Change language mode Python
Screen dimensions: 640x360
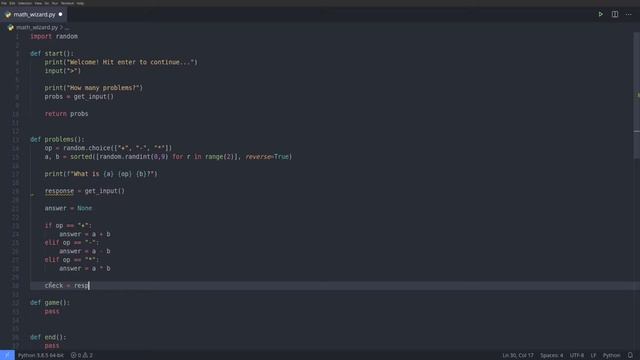611,355
